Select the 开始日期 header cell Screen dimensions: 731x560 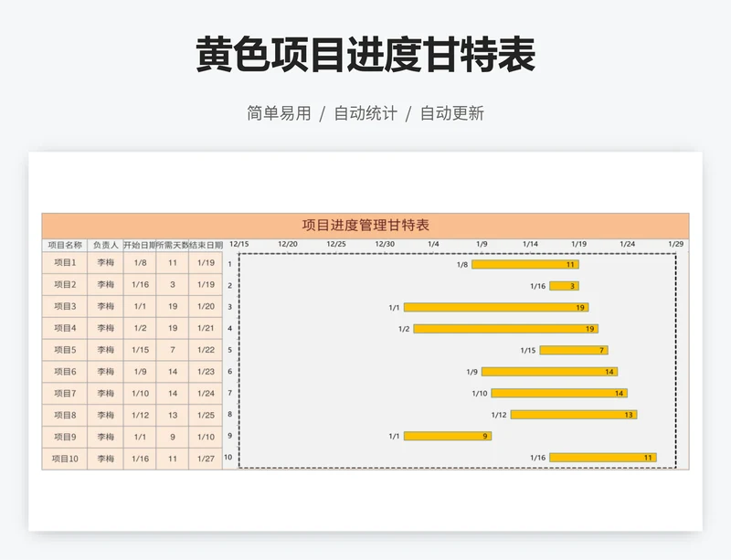coord(140,245)
